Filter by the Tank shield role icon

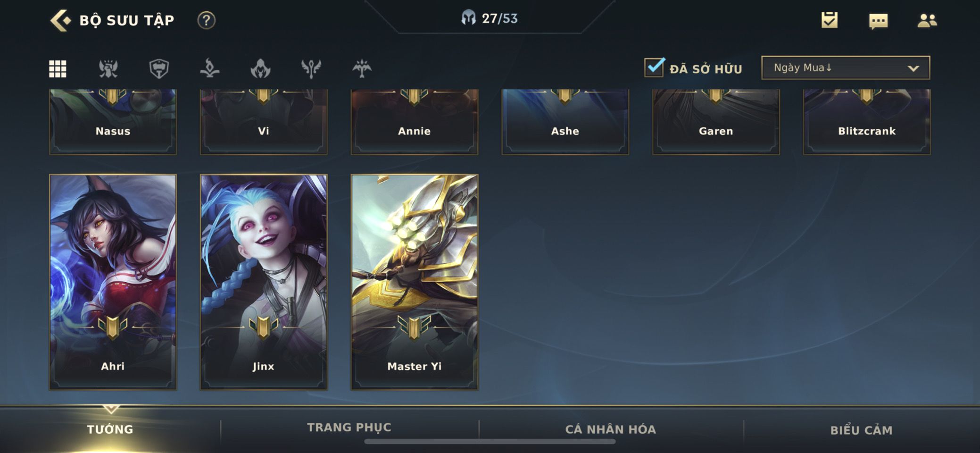coord(159,69)
